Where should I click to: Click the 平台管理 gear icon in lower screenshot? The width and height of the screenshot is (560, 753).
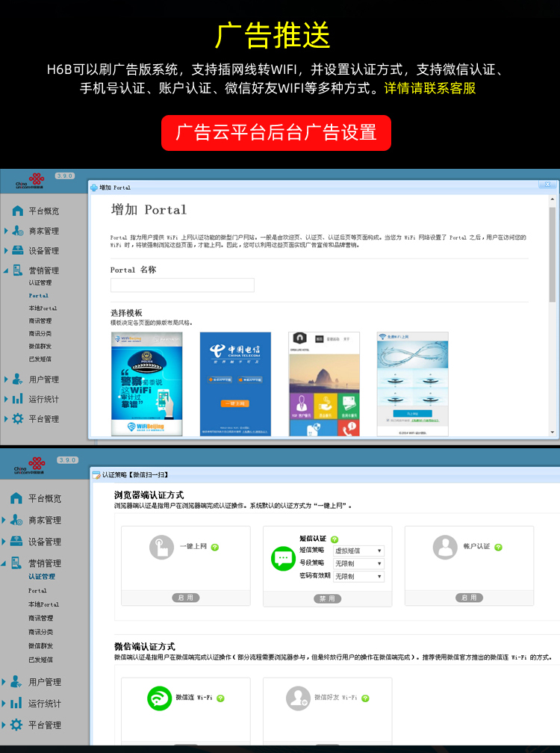(x=16, y=725)
